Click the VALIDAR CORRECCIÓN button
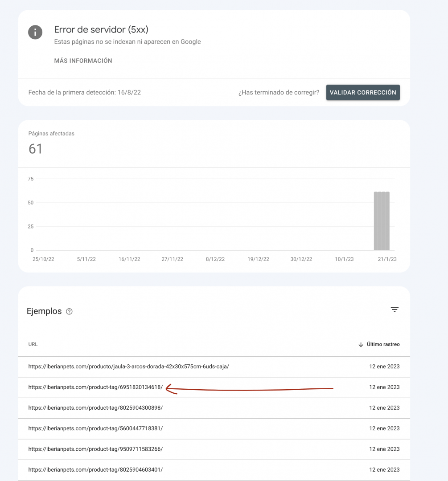The width and height of the screenshot is (448, 481). point(363,92)
